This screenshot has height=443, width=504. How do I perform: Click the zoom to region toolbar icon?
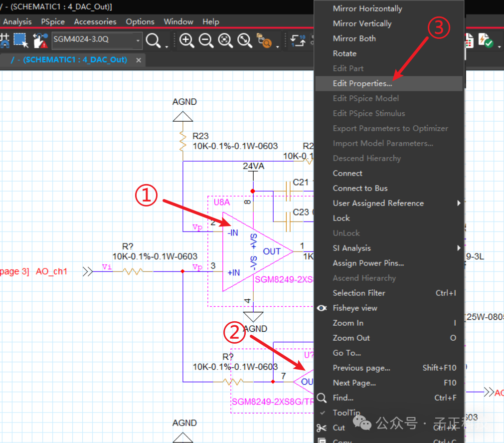click(x=225, y=40)
